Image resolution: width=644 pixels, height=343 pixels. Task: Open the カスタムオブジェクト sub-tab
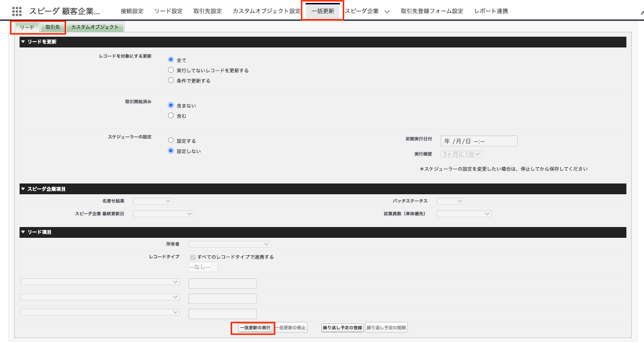[x=95, y=27]
